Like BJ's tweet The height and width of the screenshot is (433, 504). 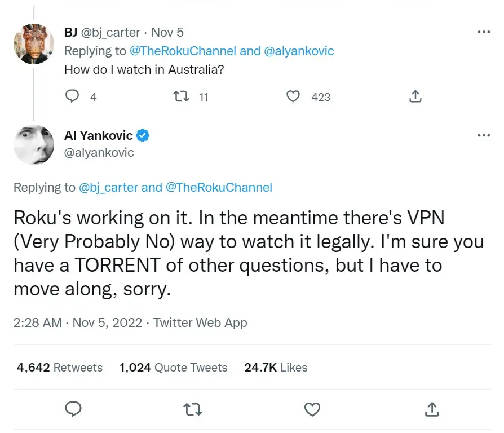[293, 96]
